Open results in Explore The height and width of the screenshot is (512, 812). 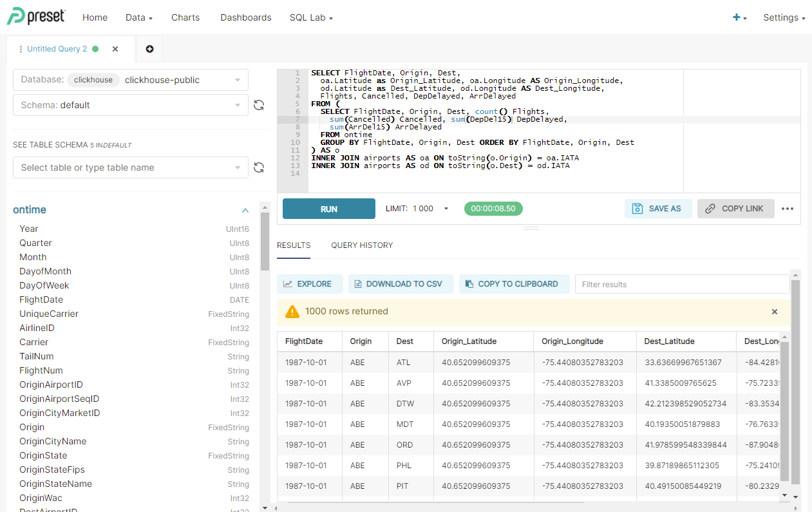tap(310, 283)
